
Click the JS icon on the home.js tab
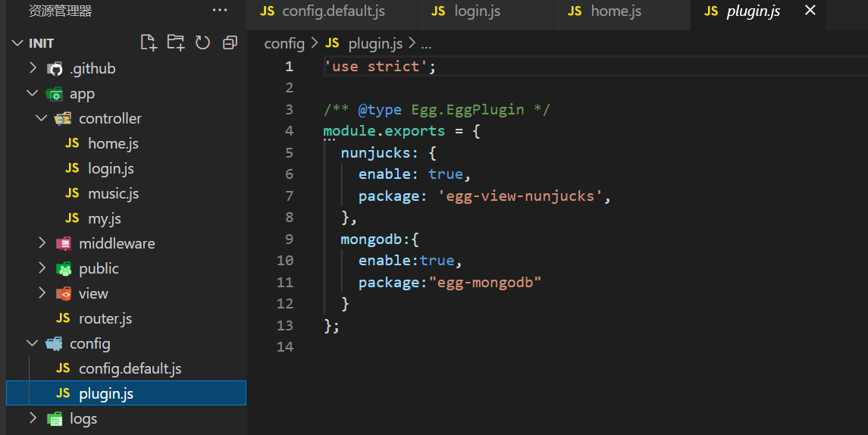[x=575, y=11]
